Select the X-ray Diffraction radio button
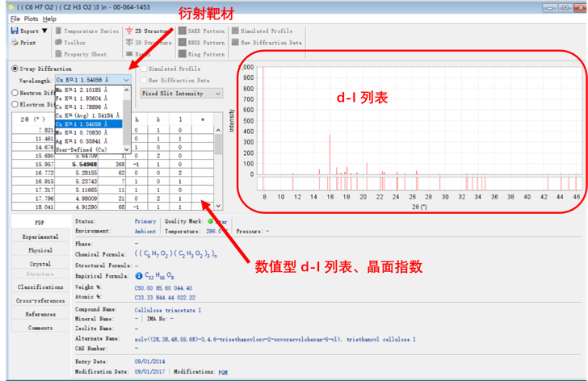 (15, 69)
